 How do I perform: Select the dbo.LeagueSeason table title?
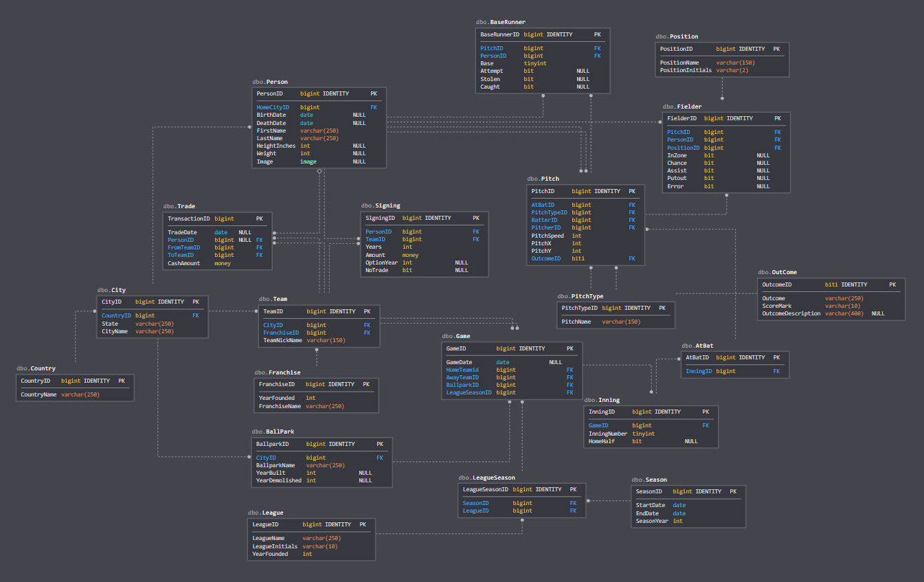486,478
